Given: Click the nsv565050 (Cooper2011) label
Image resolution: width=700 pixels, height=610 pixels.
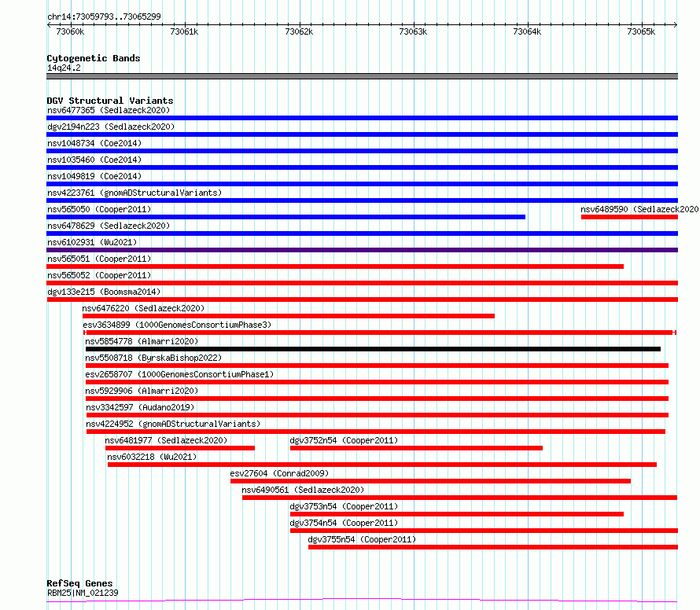Looking at the screenshot, I should point(99,209).
